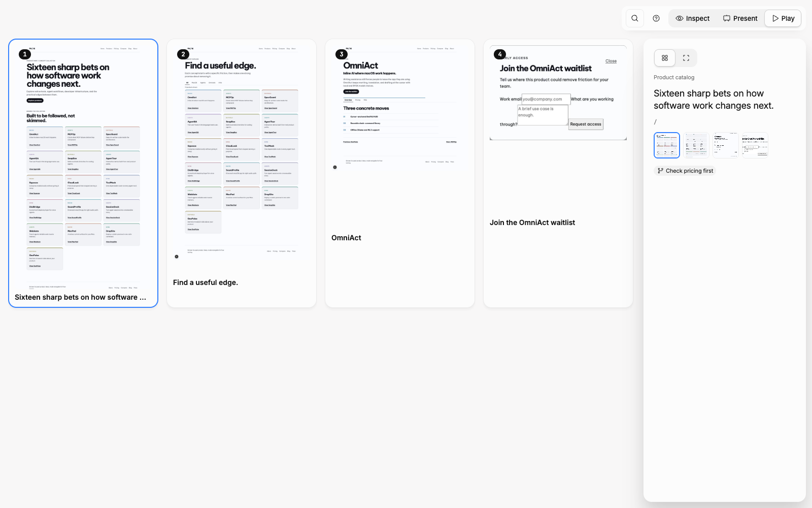Select the second thumbnail in side panel strip

point(696,145)
